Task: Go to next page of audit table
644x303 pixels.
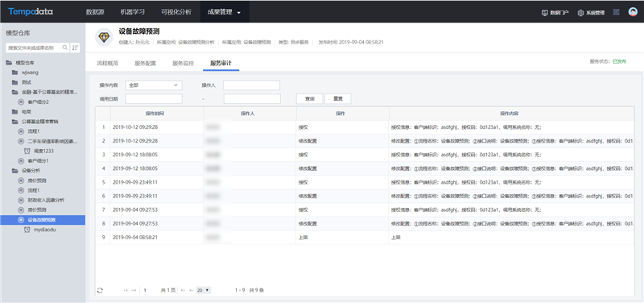Action: (184, 290)
